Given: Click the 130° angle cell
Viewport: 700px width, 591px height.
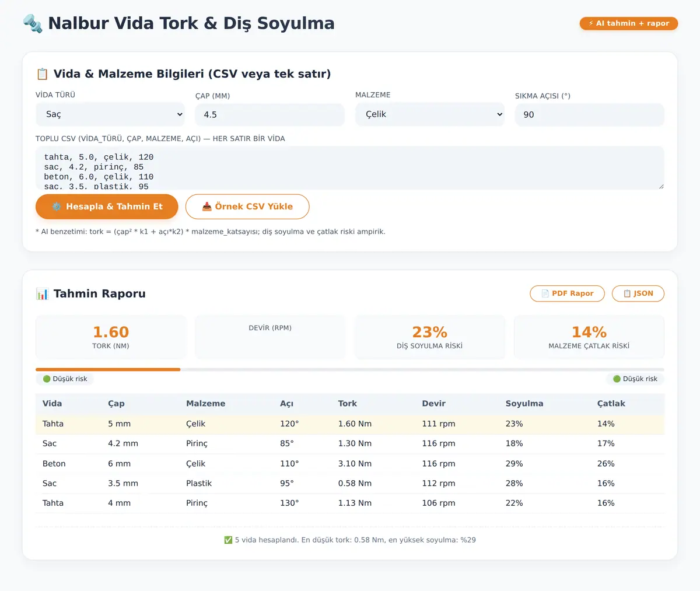Looking at the screenshot, I should (289, 503).
